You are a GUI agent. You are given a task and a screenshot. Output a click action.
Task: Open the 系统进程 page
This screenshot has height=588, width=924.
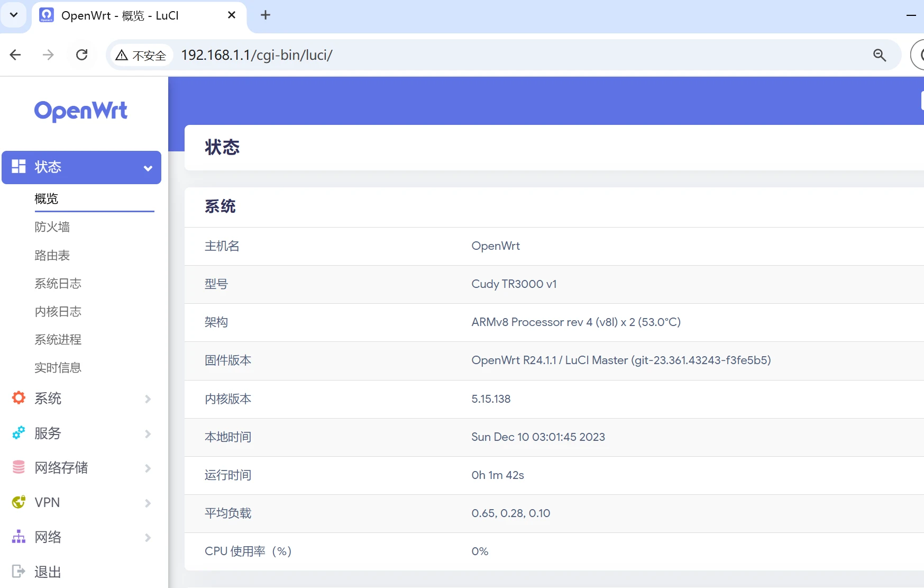tap(58, 340)
